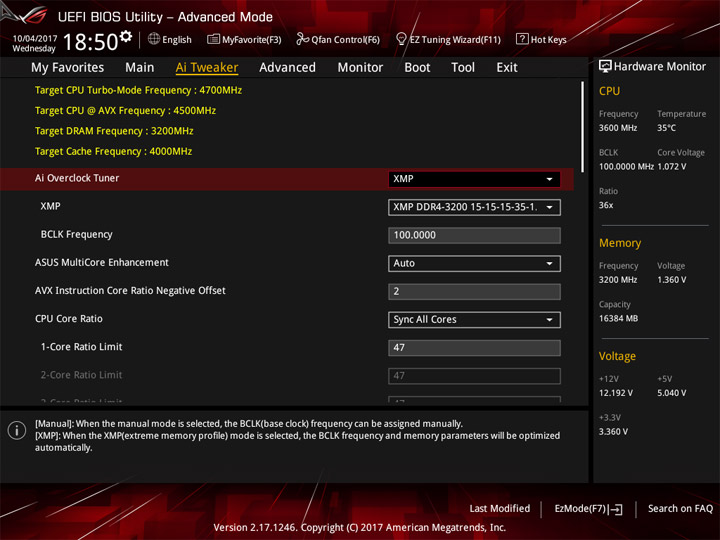Open MyFavorite(F3) shortcut
The image size is (720, 540).
[244, 39]
